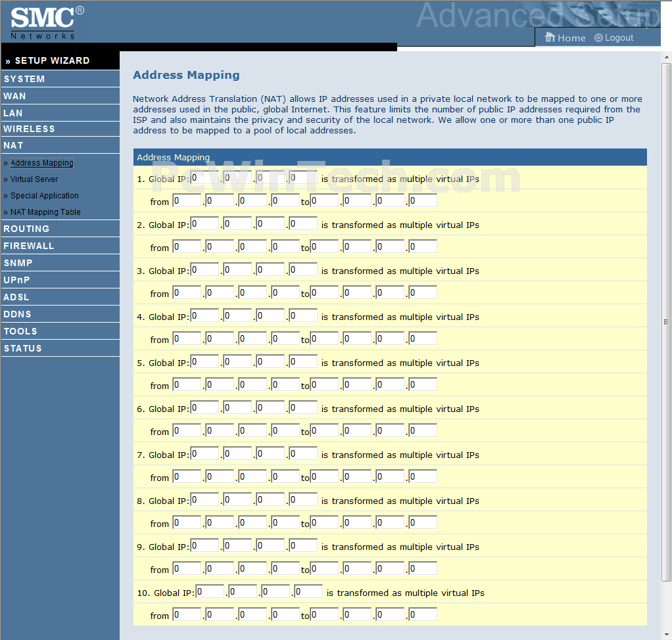Screen dimensions: 672x640
Task: Focus third 'to' octet in mapping 6
Action: pos(390,430)
